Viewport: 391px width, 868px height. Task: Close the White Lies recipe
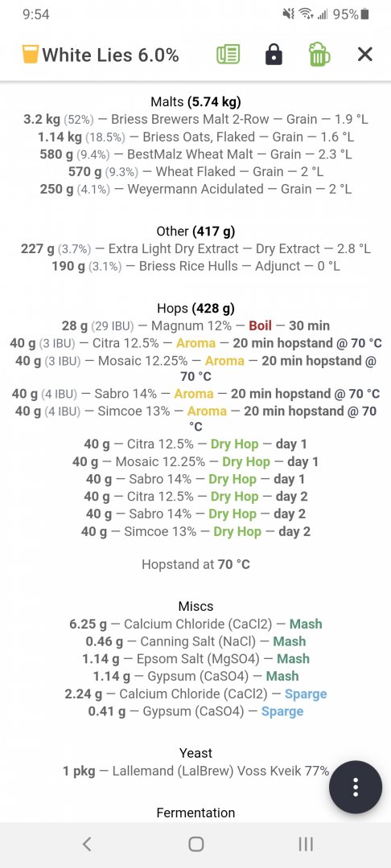click(x=364, y=55)
